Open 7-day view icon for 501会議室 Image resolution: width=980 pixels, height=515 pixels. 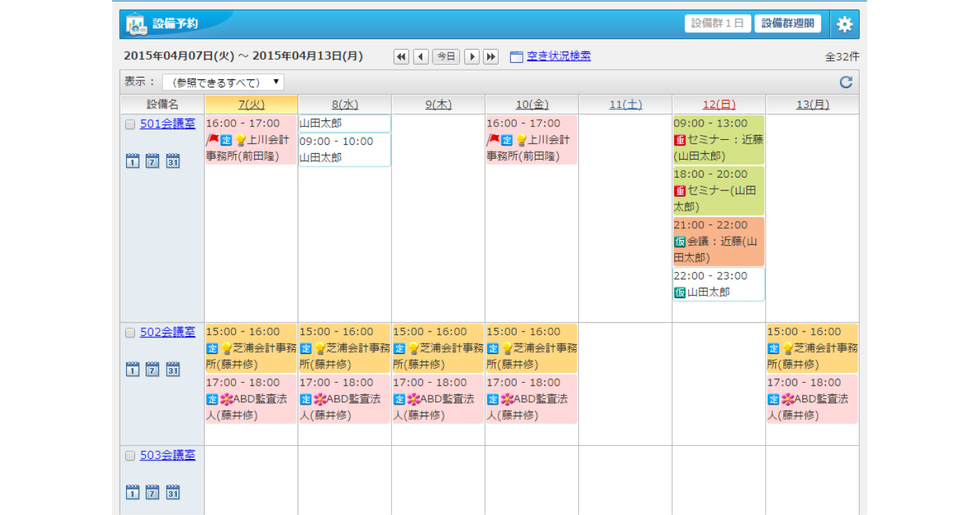coord(153,161)
